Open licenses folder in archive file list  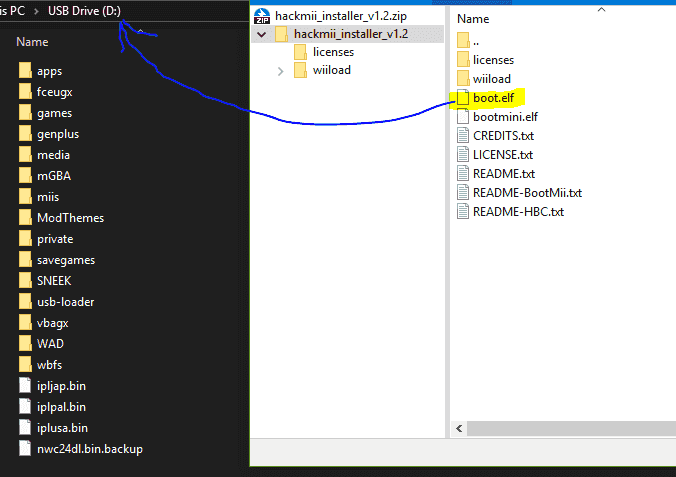click(493, 60)
